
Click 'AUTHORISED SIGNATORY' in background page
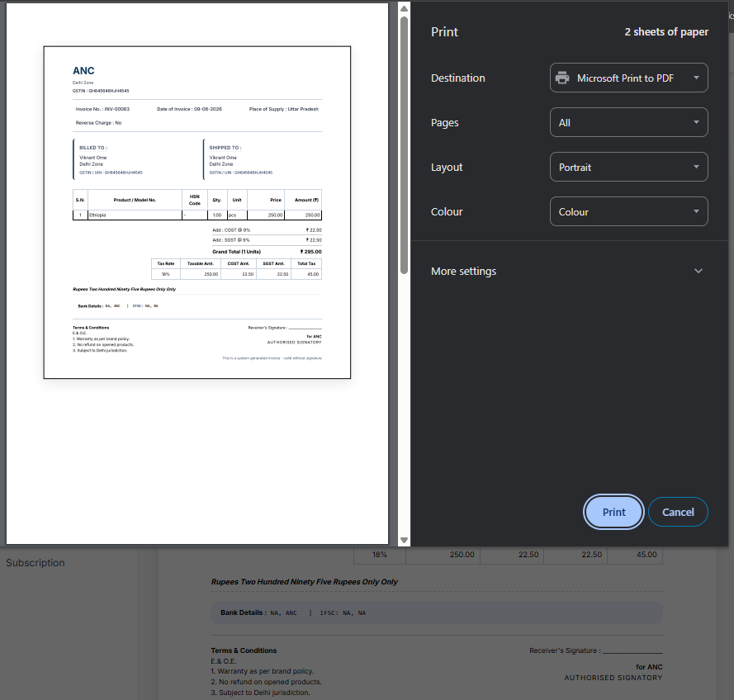(613, 678)
